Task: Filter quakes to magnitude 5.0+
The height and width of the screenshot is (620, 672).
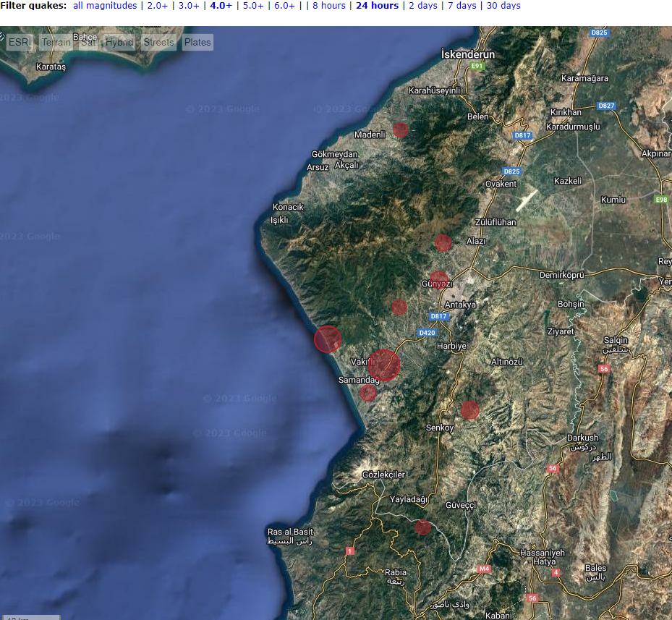Action: pyautogui.click(x=253, y=6)
